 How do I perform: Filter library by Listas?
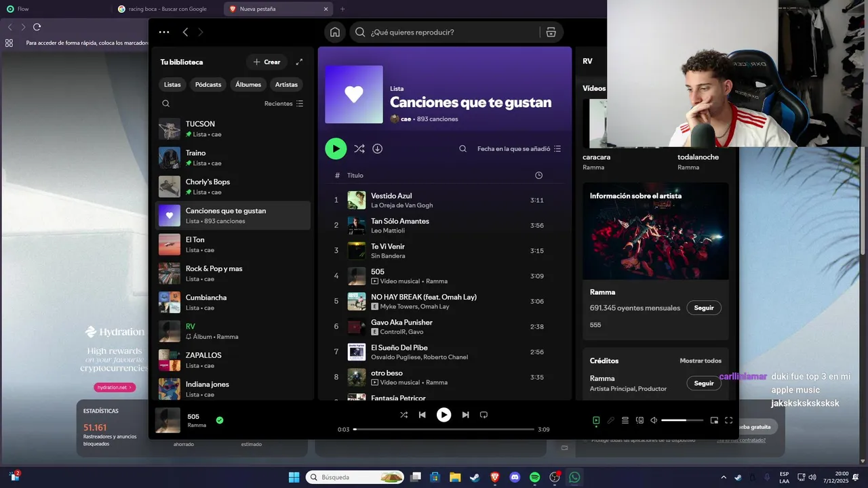pos(172,85)
